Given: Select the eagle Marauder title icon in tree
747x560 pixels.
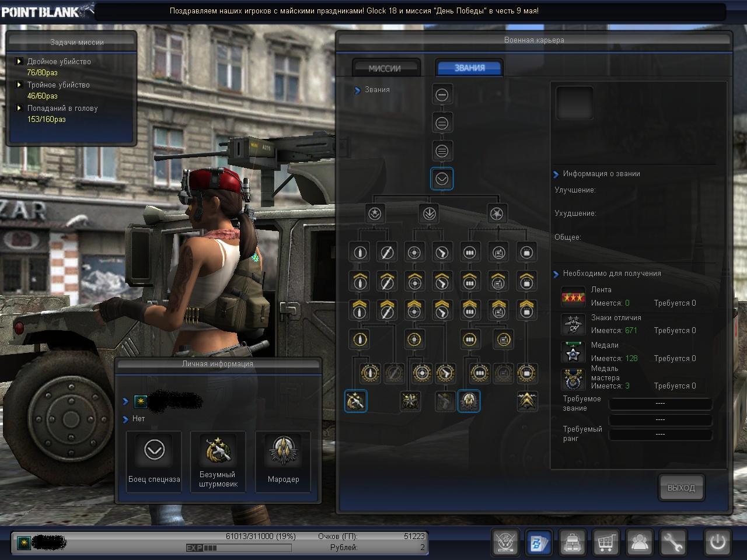Looking at the screenshot, I should tap(469, 401).
